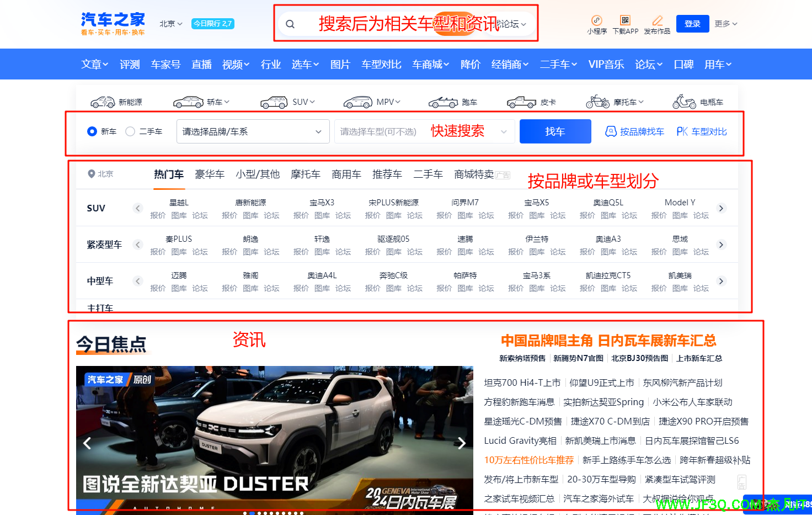The image size is (812, 515).
Task: Select the 新能源 car type icon
Action: click(x=103, y=102)
